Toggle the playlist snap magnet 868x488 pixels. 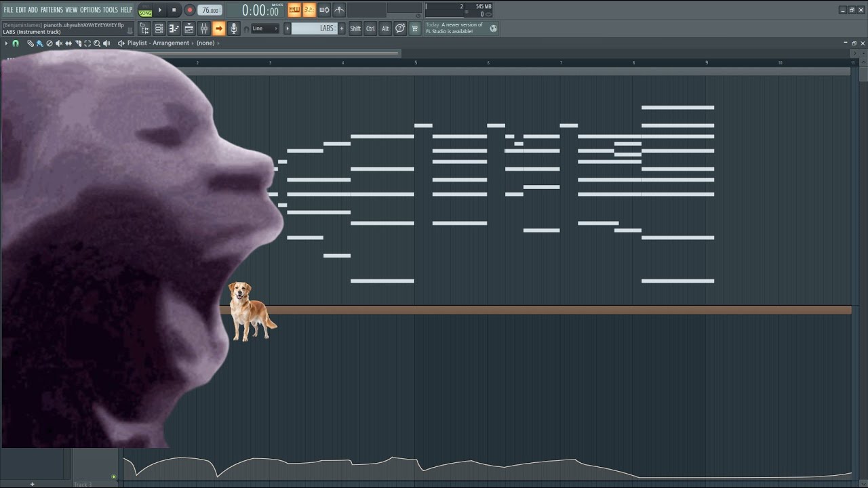(x=16, y=43)
